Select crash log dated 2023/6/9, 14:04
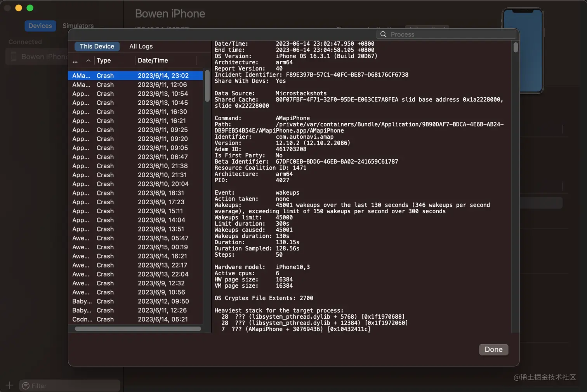587x392 pixels. click(135, 220)
